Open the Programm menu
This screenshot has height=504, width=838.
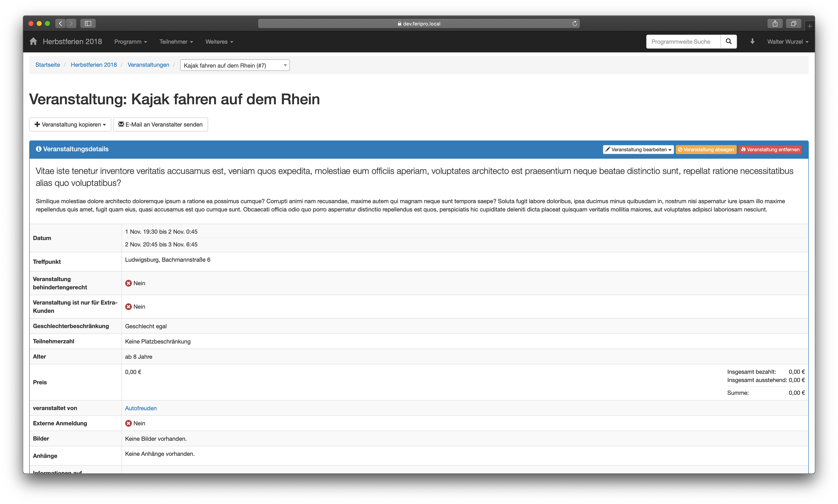[131, 42]
